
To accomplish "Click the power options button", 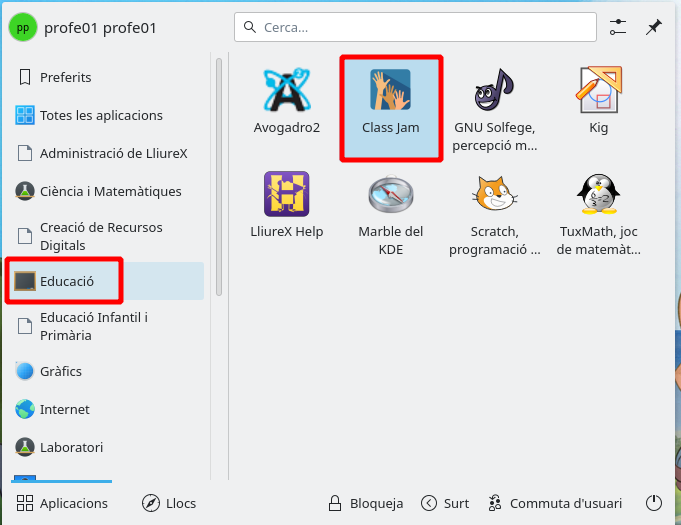I will [654, 503].
